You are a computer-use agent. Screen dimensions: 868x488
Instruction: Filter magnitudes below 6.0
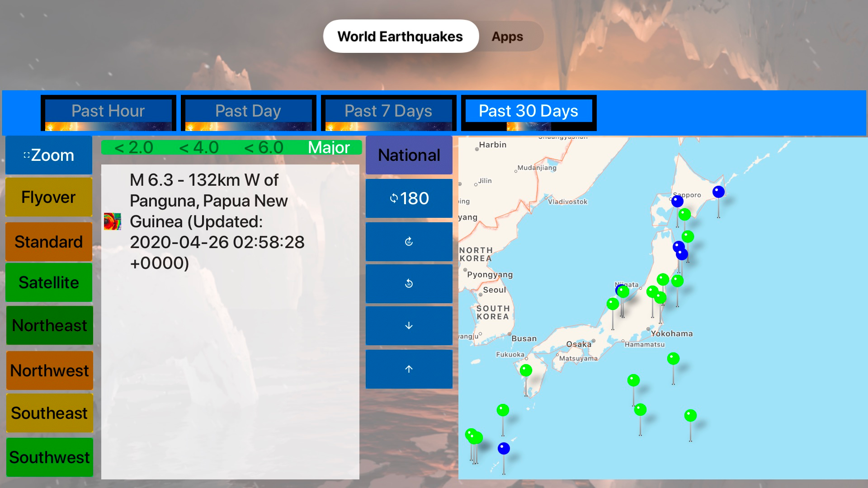tap(264, 147)
